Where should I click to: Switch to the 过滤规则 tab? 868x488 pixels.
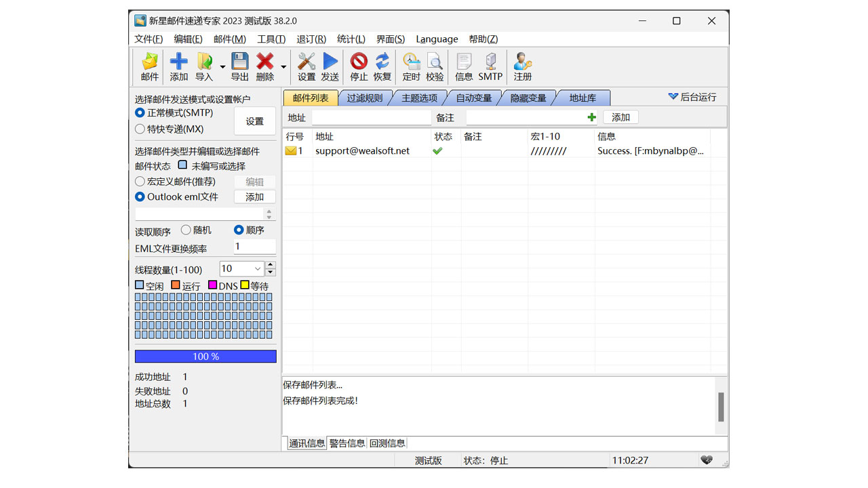tap(365, 98)
